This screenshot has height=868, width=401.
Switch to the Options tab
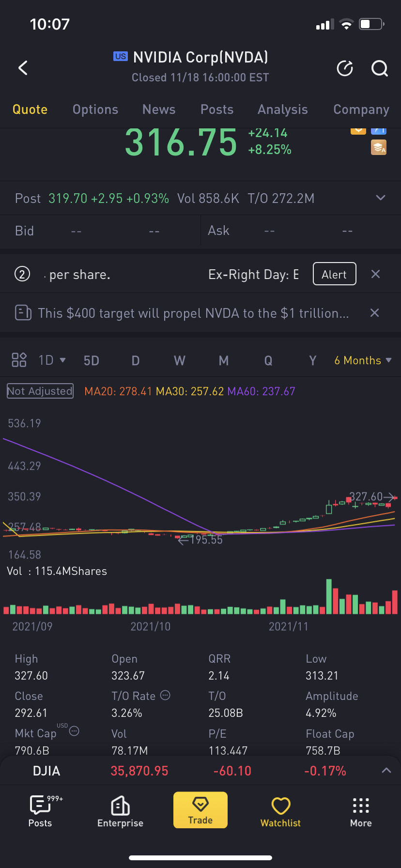(95, 109)
